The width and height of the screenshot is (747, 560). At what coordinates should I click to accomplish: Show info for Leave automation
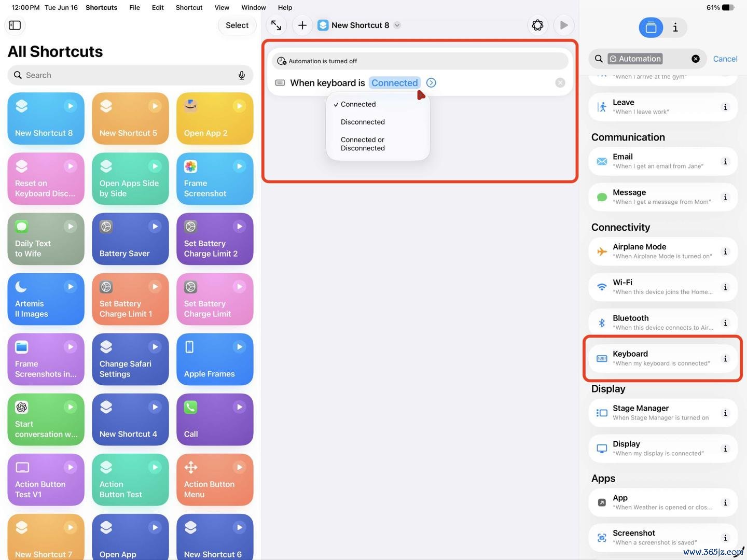click(725, 107)
